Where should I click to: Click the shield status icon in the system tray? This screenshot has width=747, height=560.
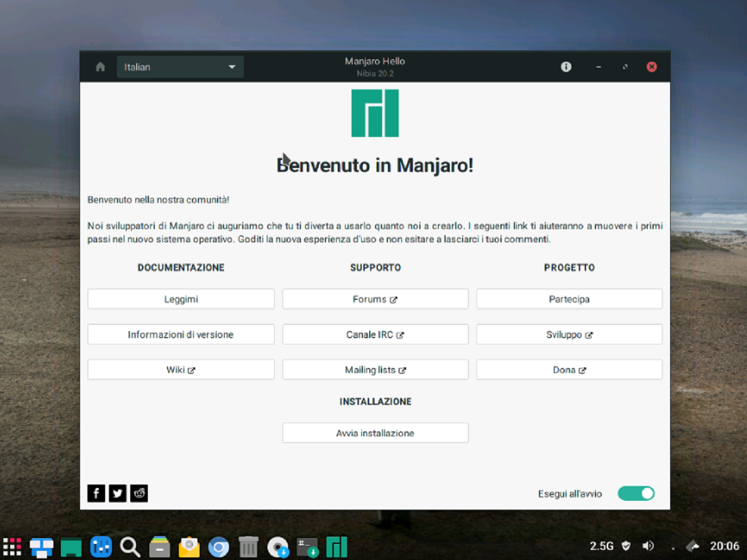click(626, 546)
